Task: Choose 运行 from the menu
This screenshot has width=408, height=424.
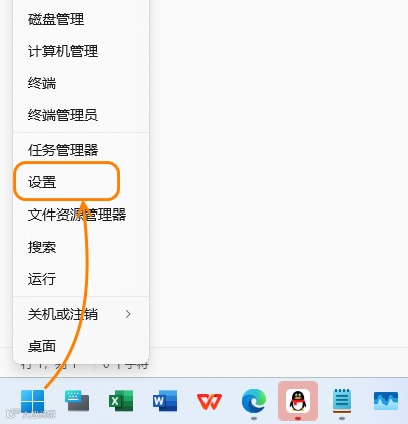Action: pos(81,279)
